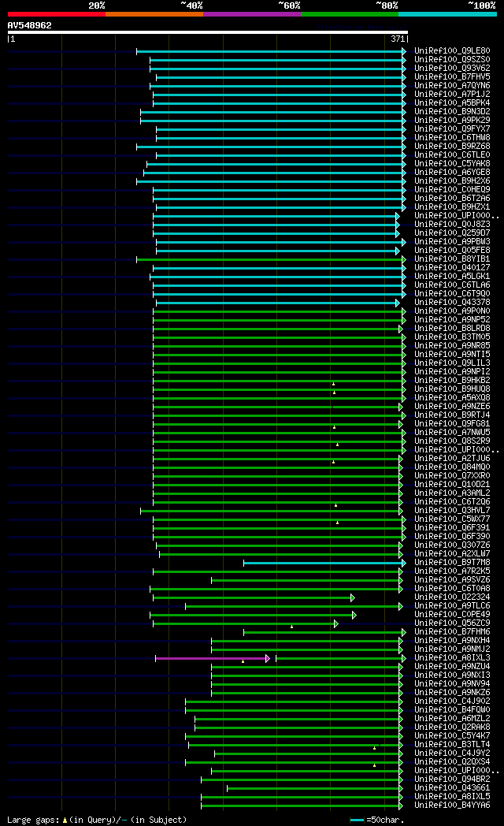Click hit label UniRef100_C6TLA6
Viewport: 504px width, 826px height.
pyautogui.click(x=452, y=285)
